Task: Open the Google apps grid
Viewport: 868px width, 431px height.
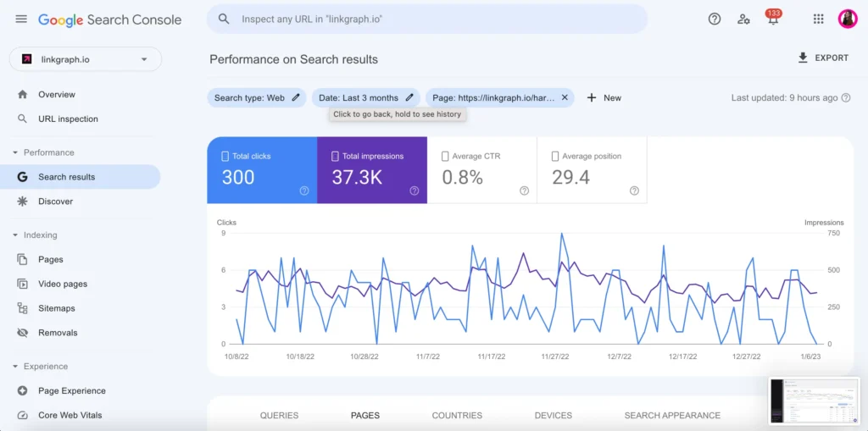Action: [818, 19]
